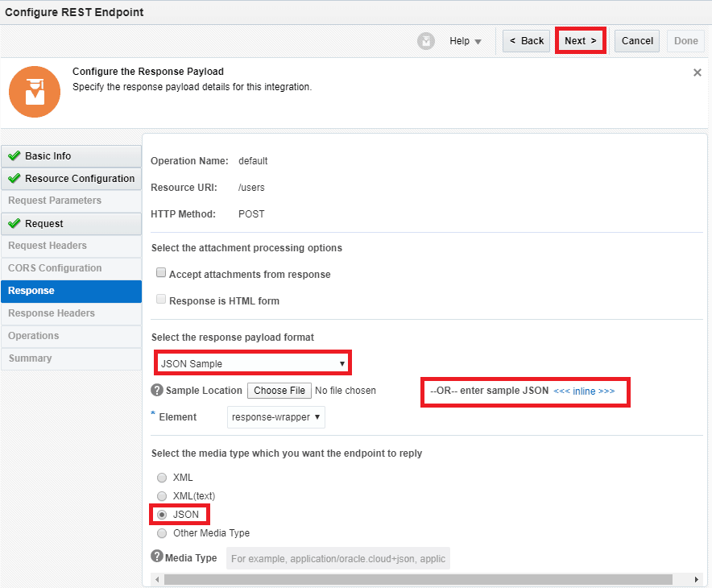Screen dimensions: 712x588
Task: Dismiss the payload instruction banner with X icon
Action: coord(698,72)
